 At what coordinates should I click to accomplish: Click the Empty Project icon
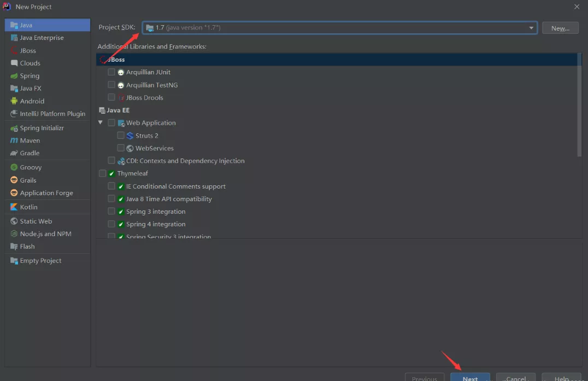[14, 261]
